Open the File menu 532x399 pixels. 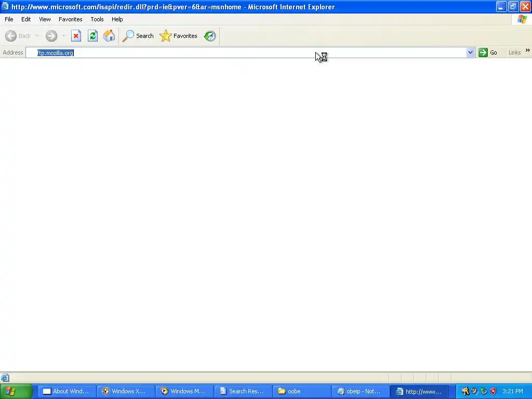(9, 19)
